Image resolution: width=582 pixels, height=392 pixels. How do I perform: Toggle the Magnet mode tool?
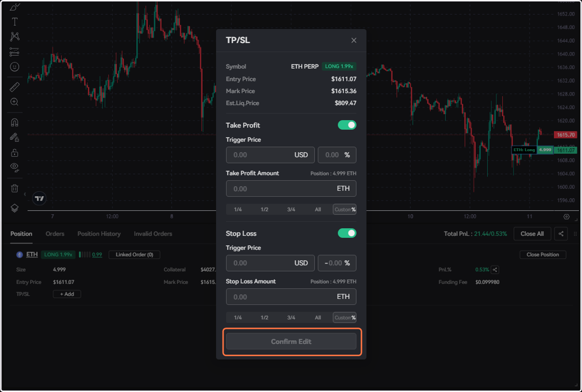pyautogui.click(x=15, y=122)
